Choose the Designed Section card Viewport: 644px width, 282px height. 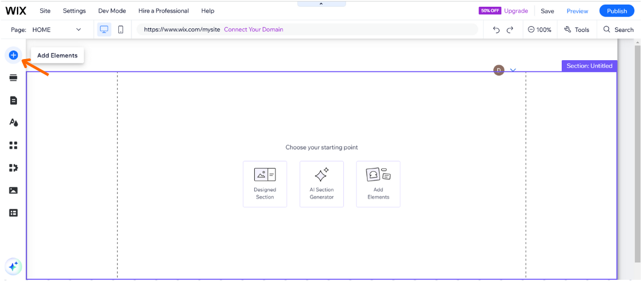pyautogui.click(x=265, y=184)
